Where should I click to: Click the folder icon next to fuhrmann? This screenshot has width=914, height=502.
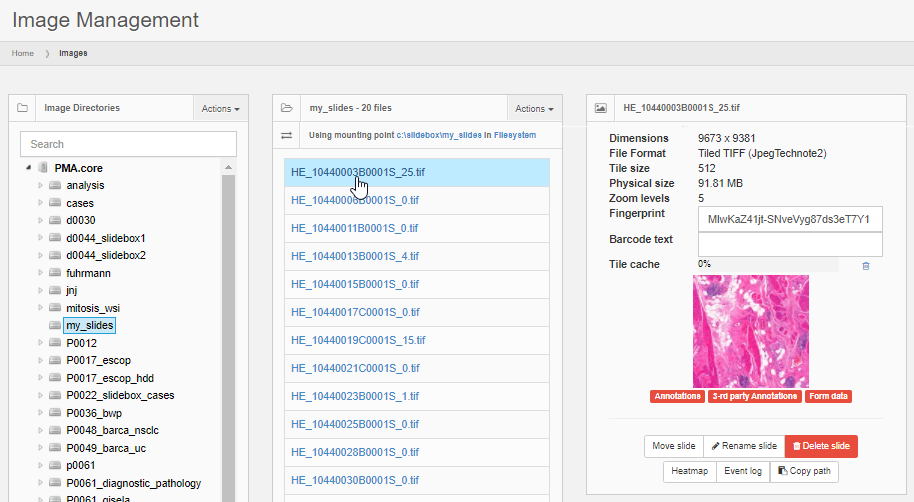pos(55,273)
